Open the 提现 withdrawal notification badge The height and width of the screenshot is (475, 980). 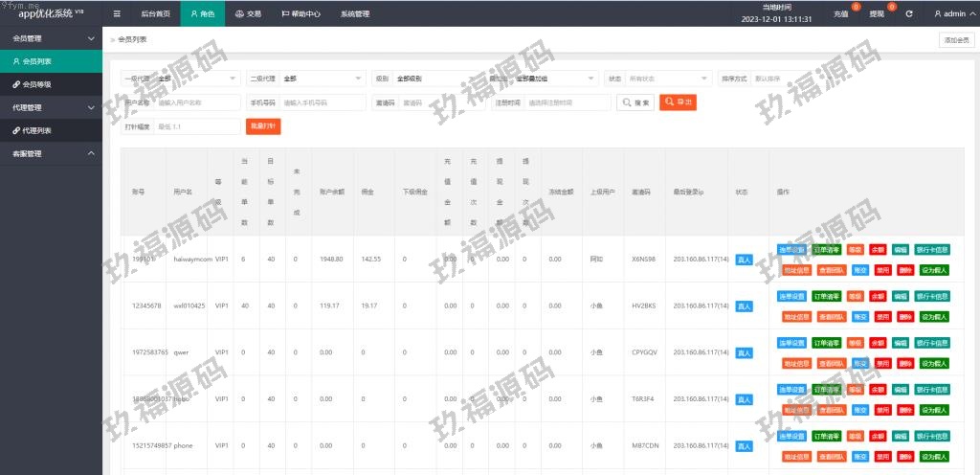[x=877, y=14]
